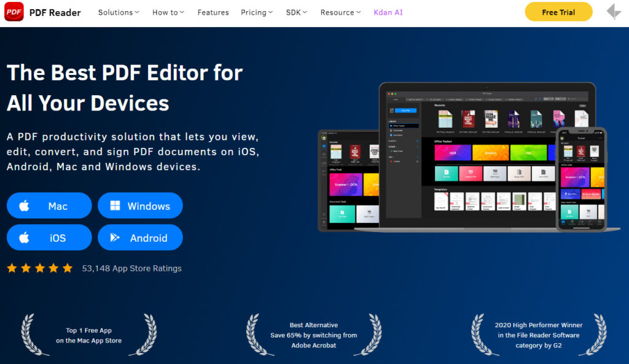Click the 53,148 App Store Ratings text

tap(131, 268)
